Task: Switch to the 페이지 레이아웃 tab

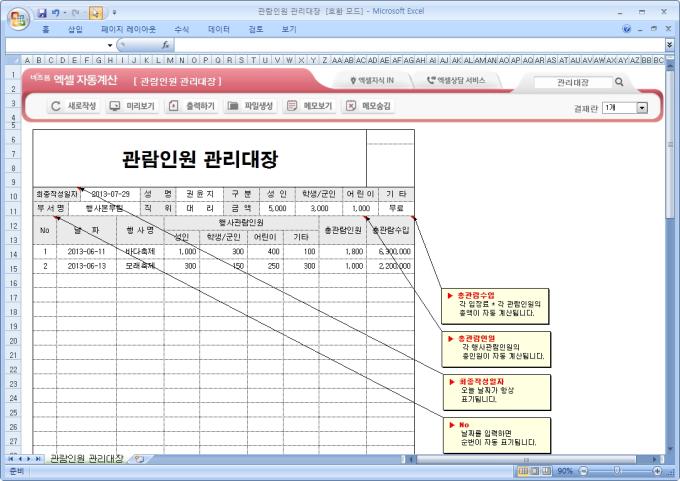Action: tap(128, 29)
